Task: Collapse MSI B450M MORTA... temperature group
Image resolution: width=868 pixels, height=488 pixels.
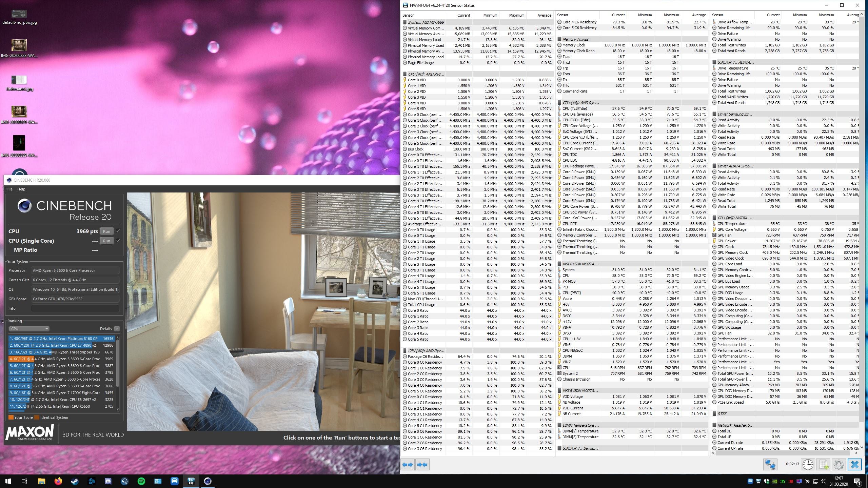Action: tap(580, 264)
